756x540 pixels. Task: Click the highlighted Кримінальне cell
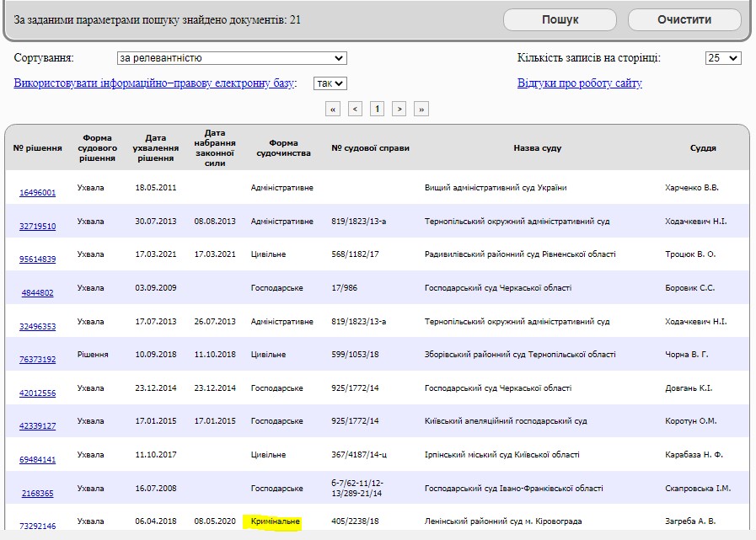275,521
